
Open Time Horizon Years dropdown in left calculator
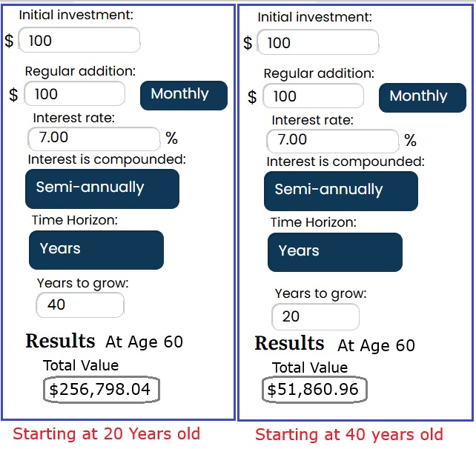pyautogui.click(x=96, y=250)
